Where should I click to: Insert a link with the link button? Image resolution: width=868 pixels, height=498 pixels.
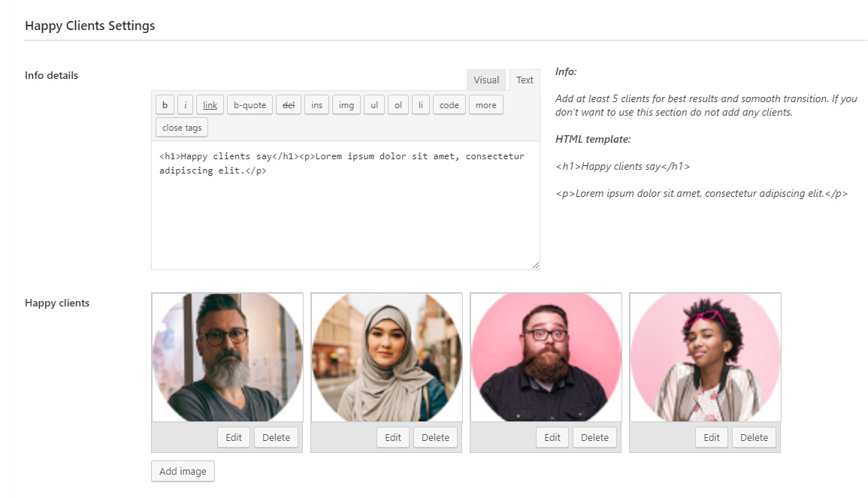point(210,105)
